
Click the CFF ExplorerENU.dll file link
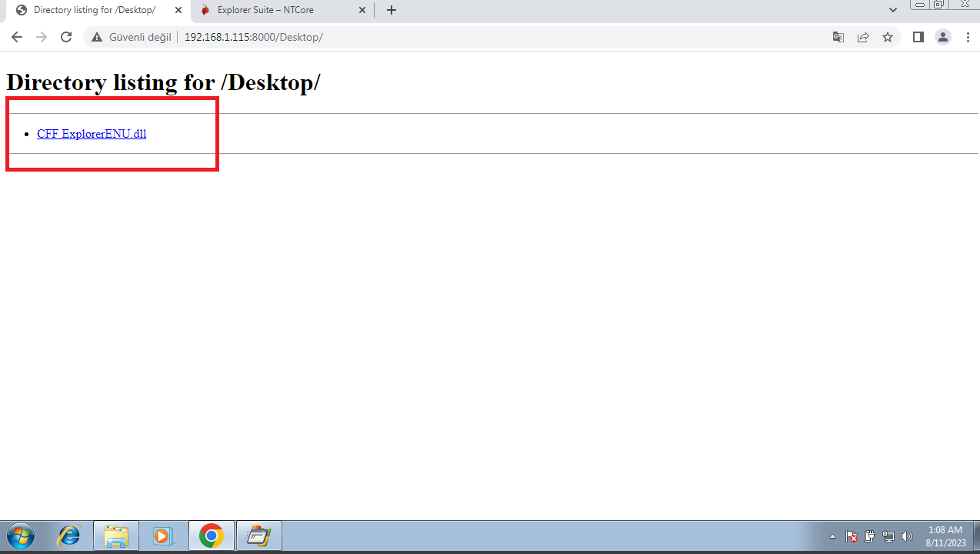coord(92,134)
